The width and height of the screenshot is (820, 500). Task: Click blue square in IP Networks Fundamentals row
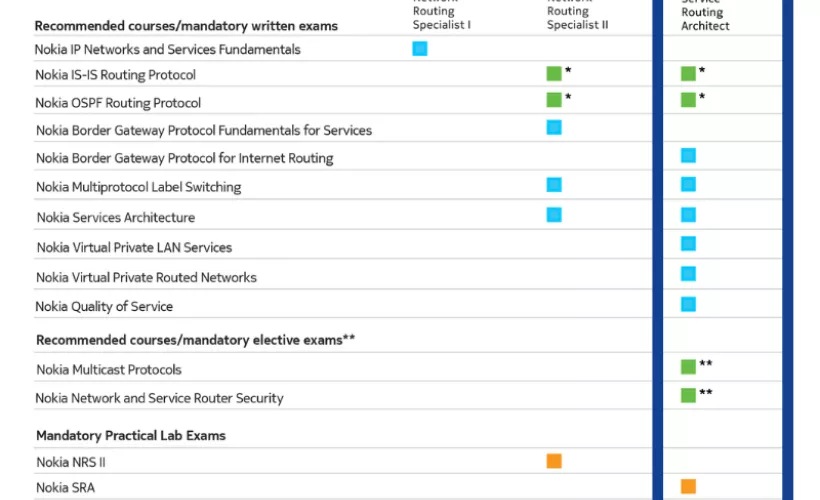(419, 49)
